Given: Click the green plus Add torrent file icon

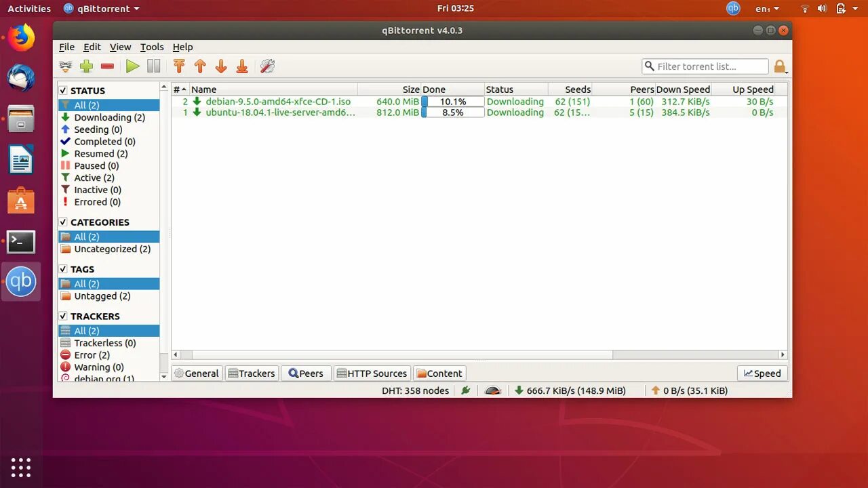Looking at the screenshot, I should 86,66.
